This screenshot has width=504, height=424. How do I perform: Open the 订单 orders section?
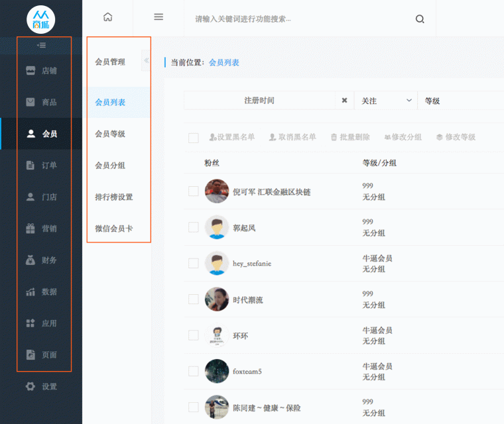click(41, 165)
